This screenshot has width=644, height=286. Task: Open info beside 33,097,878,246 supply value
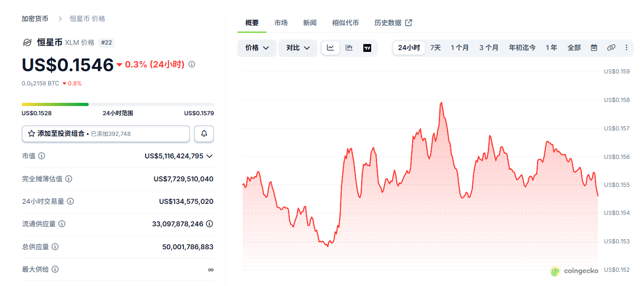pos(209,224)
